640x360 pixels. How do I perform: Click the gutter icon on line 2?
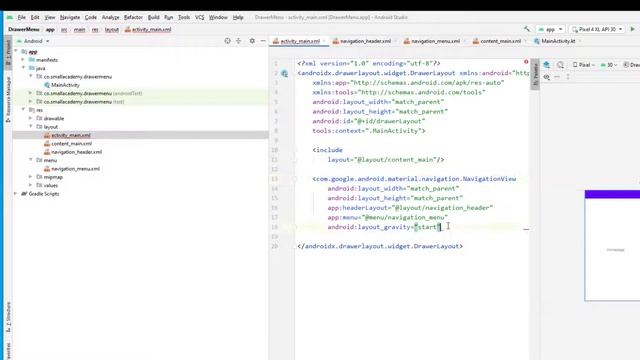pos(284,73)
